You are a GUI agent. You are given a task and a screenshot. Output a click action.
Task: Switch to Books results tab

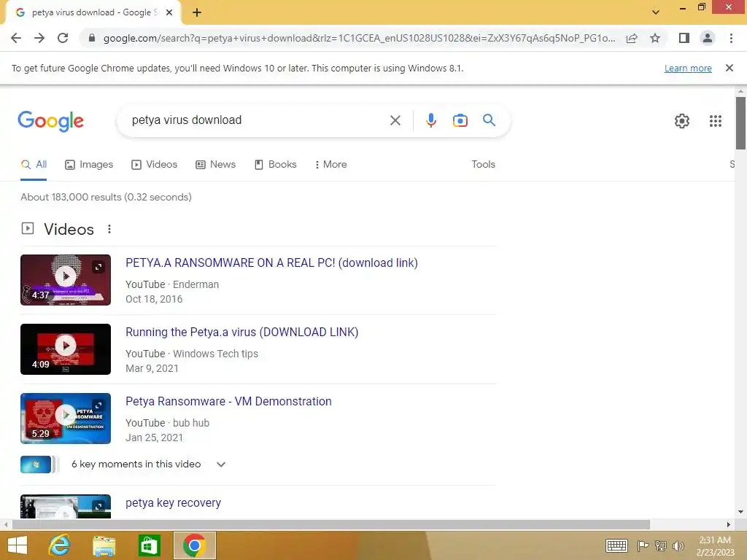(x=275, y=164)
